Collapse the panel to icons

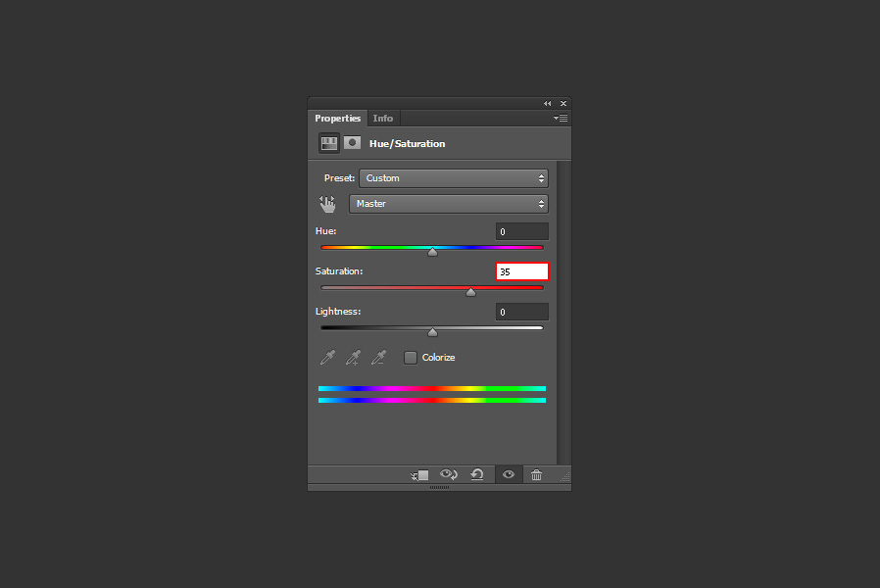click(x=547, y=103)
